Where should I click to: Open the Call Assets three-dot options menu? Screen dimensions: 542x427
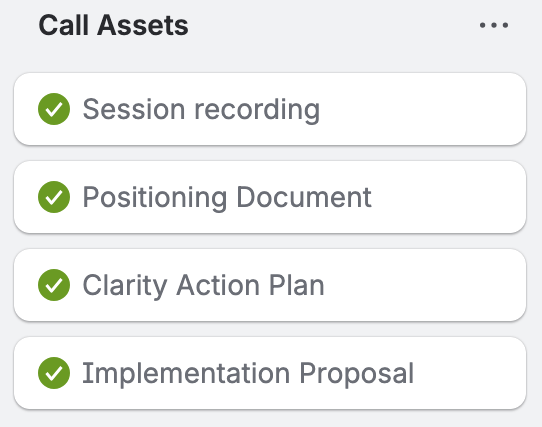pyautogui.click(x=494, y=25)
